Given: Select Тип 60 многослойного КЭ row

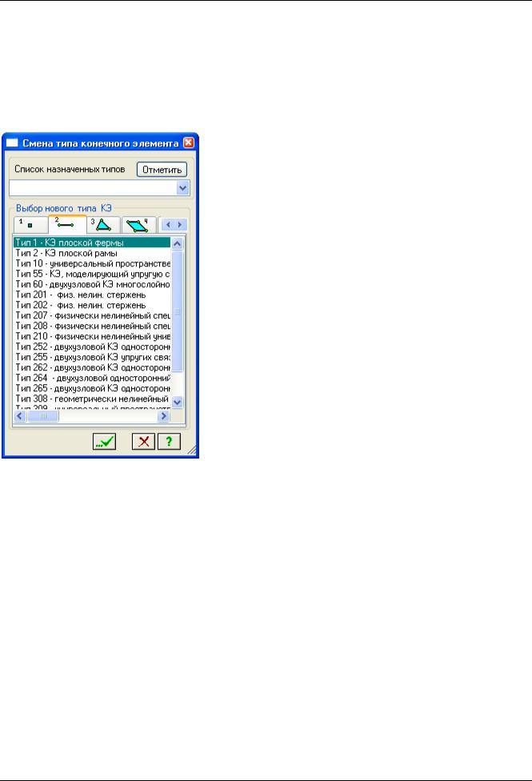Looking at the screenshot, I should (x=92, y=284).
